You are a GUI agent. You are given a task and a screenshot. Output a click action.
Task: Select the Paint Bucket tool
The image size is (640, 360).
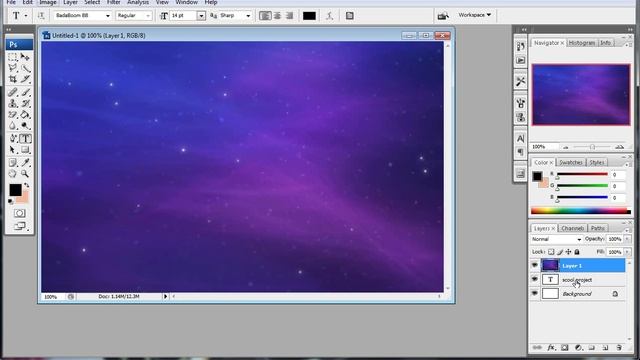25,115
